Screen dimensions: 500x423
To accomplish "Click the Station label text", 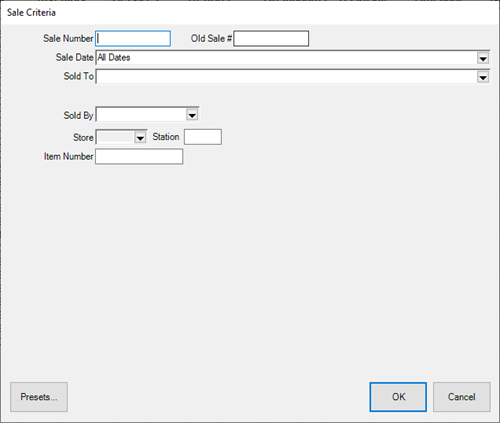I will tap(166, 137).
